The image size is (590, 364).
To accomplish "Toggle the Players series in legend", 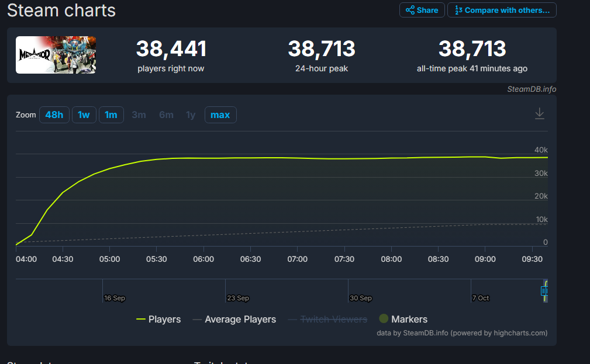I will coord(158,319).
